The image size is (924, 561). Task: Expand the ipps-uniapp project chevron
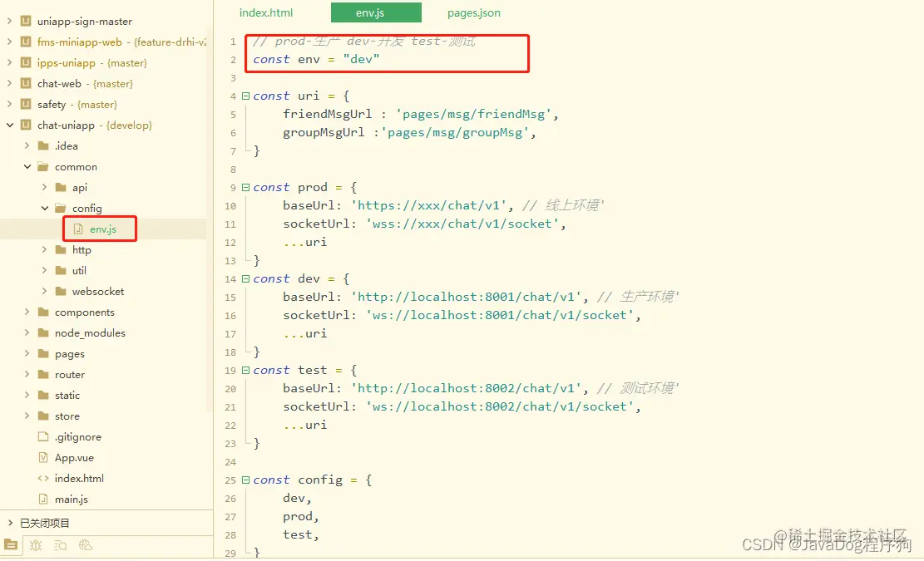coord(9,62)
